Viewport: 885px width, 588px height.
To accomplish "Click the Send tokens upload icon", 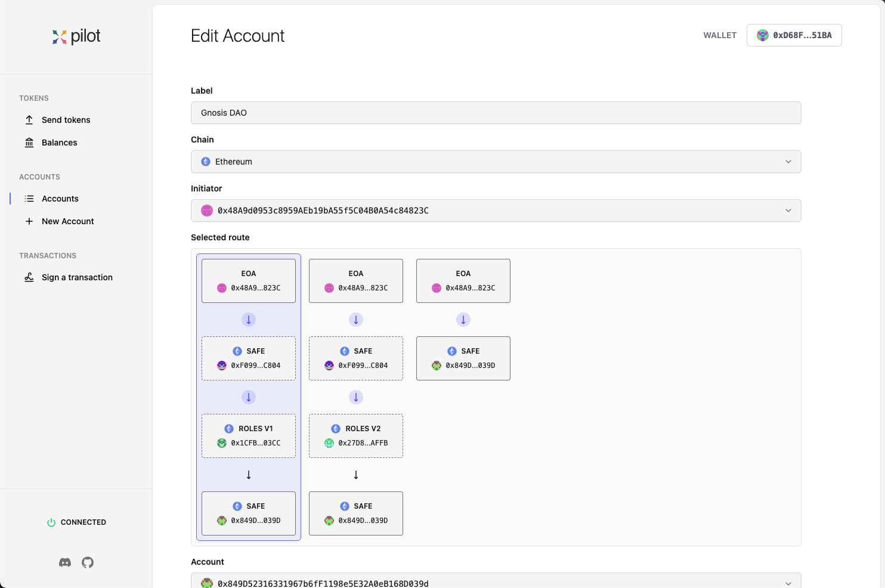I will (x=29, y=120).
